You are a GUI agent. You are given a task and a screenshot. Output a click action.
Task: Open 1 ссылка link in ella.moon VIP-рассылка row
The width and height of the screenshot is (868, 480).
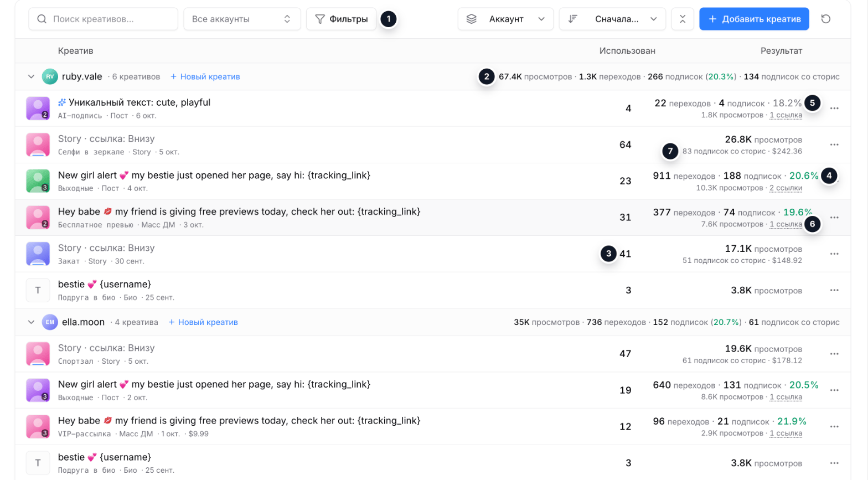coord(786,433)
